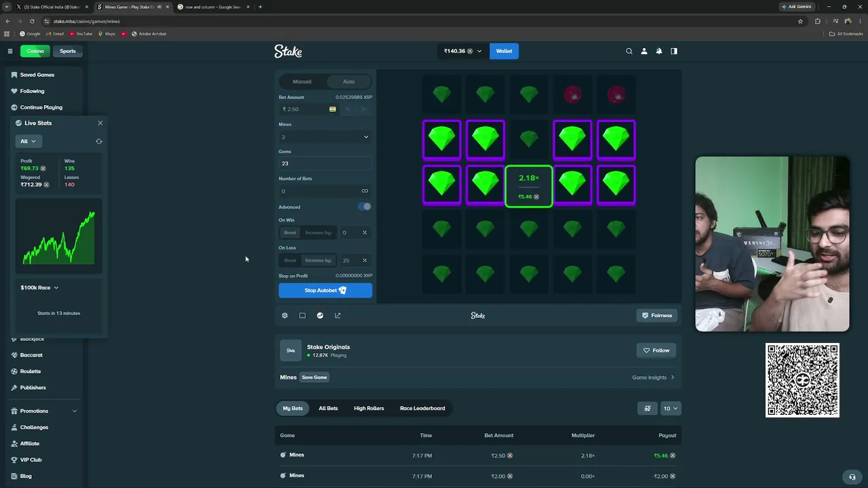Choose Increase by under On Loss
This screenshot has height=488, width=868.
(x=318, y=260)
